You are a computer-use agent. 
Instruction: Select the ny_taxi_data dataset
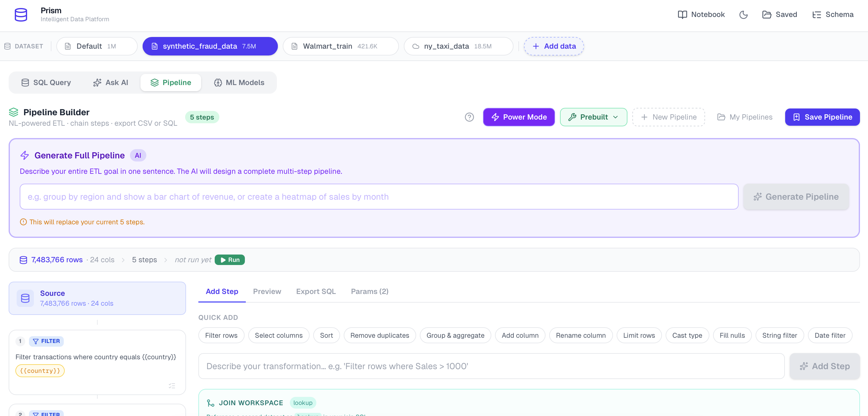click(458, 46)
